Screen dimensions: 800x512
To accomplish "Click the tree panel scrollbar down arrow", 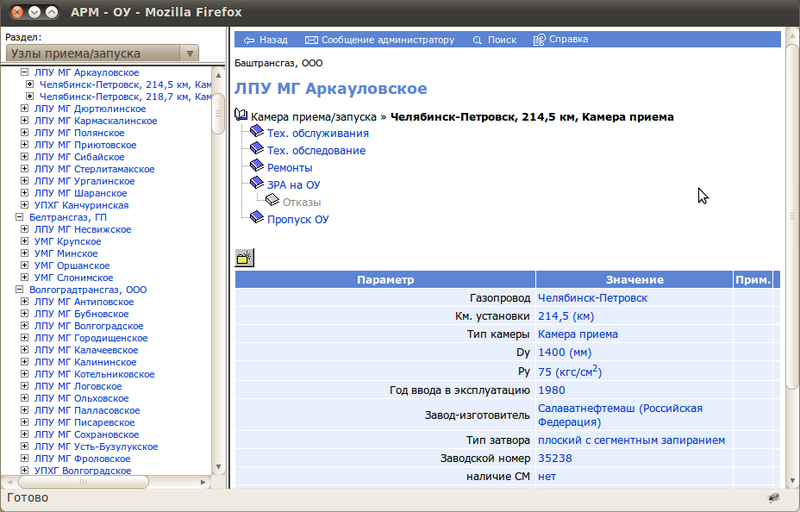I will coord(218,467).
